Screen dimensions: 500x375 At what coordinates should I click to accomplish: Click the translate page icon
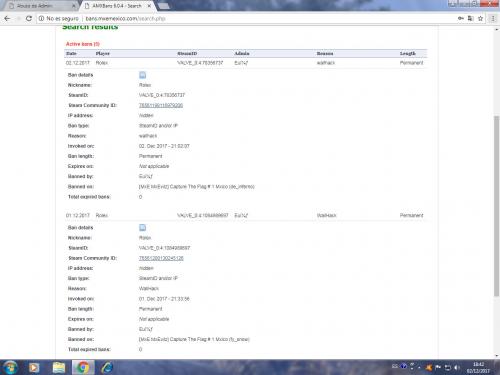point(471,18)
